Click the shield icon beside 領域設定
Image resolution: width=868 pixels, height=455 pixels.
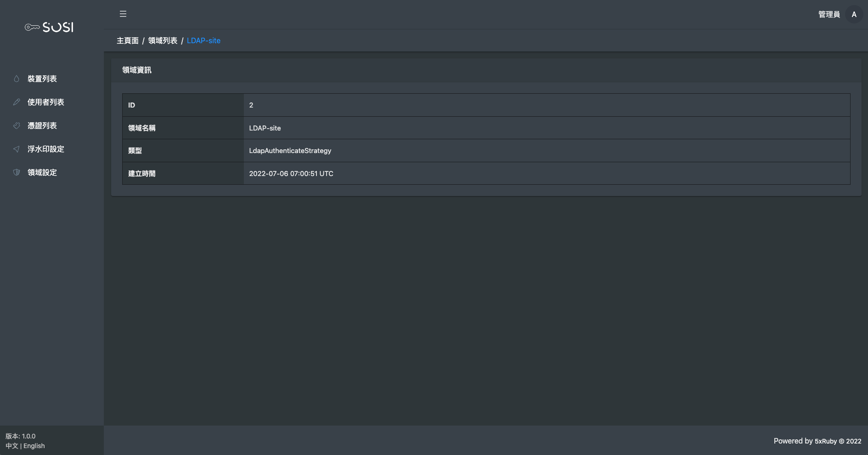click(x=17, y=172)
